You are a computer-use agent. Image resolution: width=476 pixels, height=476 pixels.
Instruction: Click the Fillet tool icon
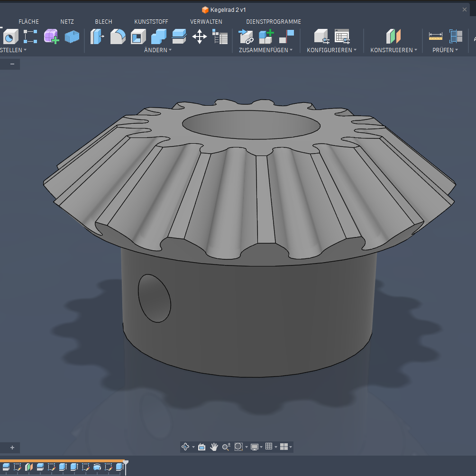tap(118, 37)
